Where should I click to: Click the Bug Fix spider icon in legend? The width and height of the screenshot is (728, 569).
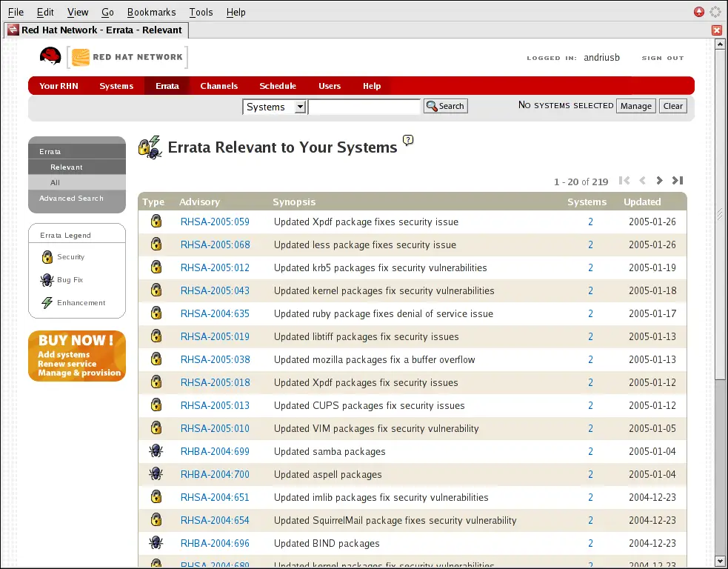(x=47, y=280)
